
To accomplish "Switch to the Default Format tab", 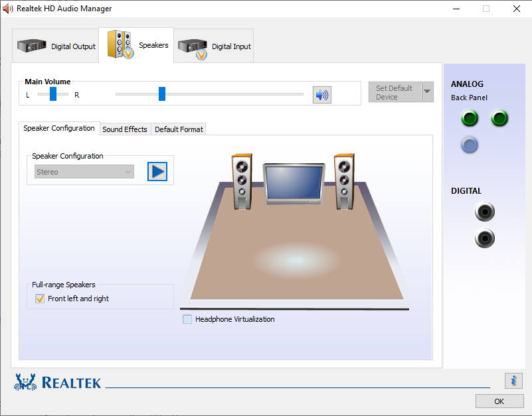I will (179, 129).
